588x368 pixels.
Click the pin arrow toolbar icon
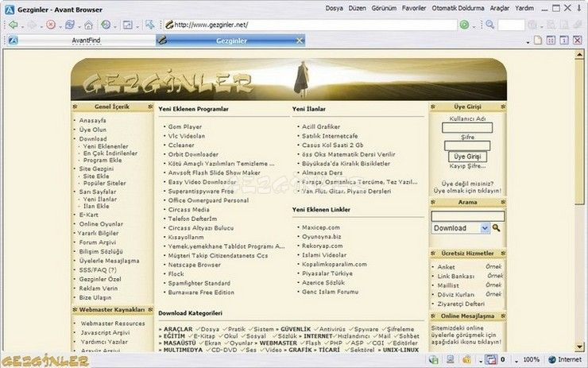tap(150, 25)
